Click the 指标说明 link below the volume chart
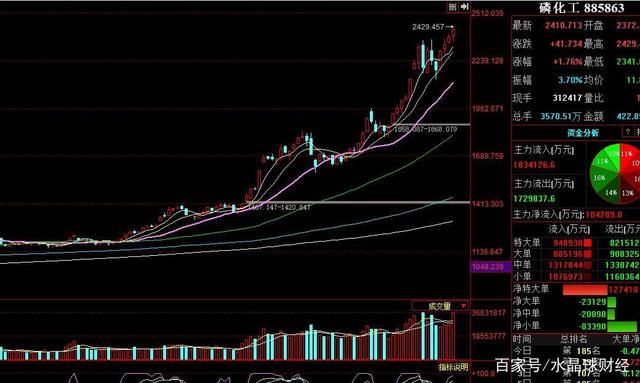Viewport: 640px width, 383px height. 453,367
